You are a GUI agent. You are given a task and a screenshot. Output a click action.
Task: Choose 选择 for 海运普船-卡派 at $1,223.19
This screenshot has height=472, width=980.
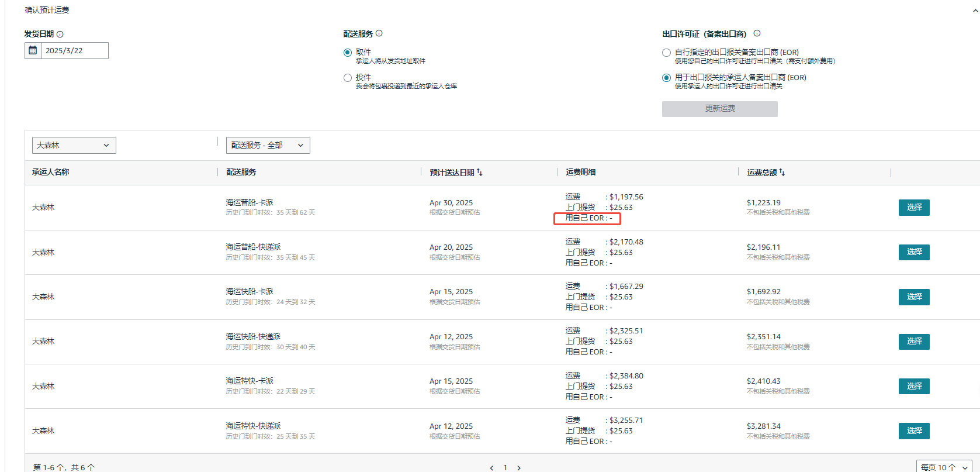pos(913,208)
